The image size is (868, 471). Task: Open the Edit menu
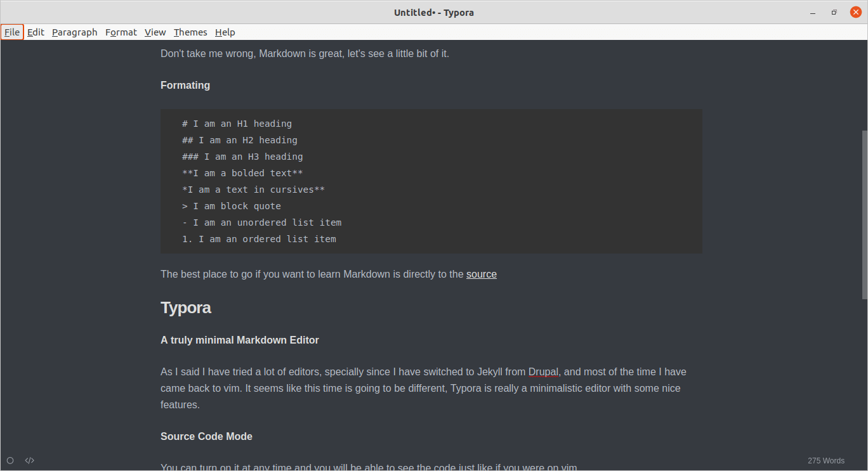[36, 32]
